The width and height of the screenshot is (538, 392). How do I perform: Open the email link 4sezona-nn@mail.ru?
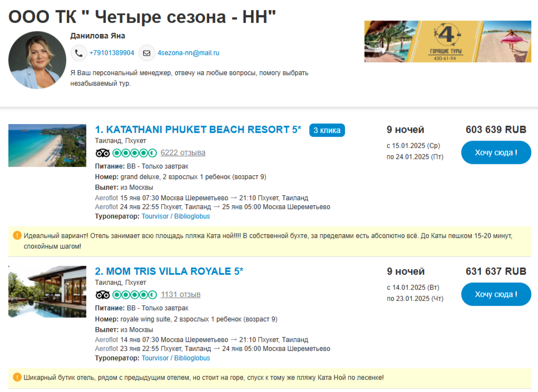(x=189, y=53)
